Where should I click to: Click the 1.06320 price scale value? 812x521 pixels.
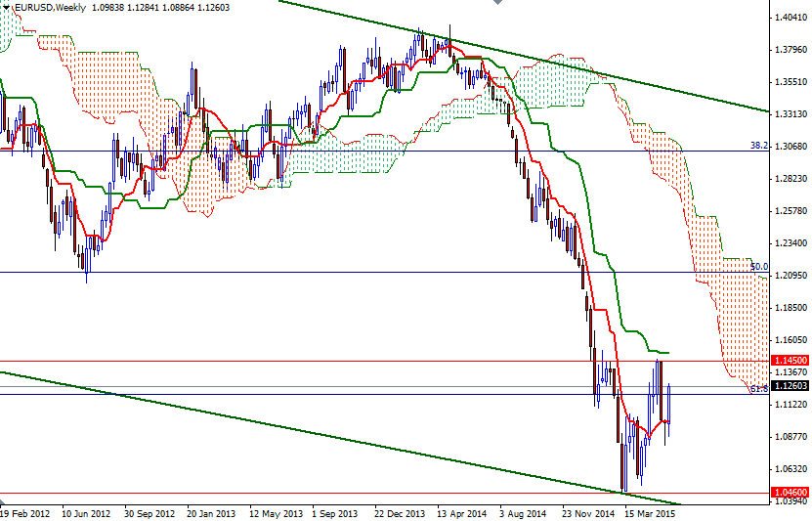coord(791,469)
